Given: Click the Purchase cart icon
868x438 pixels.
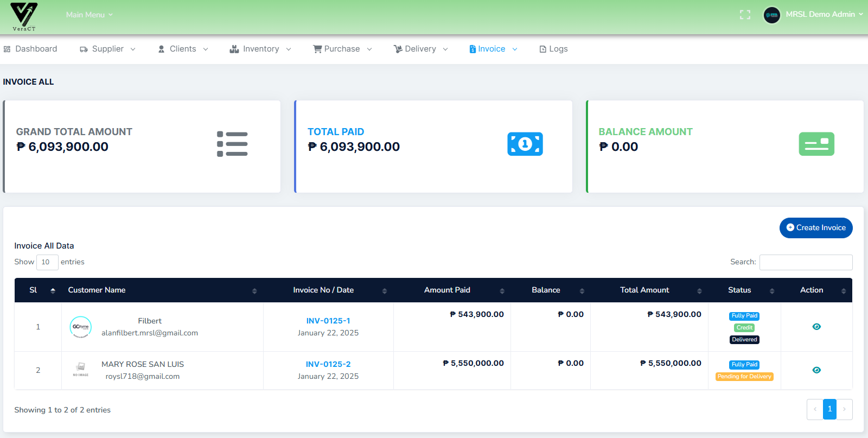Looking at the screenshot, I should click(x=317, y=49).
